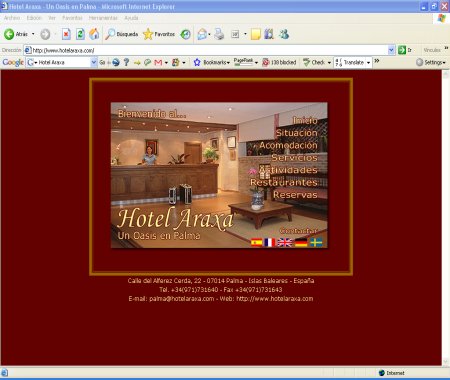Click the Acomodación navigation link
This screenshot has height=380, width=450.
tap(288, 145)
